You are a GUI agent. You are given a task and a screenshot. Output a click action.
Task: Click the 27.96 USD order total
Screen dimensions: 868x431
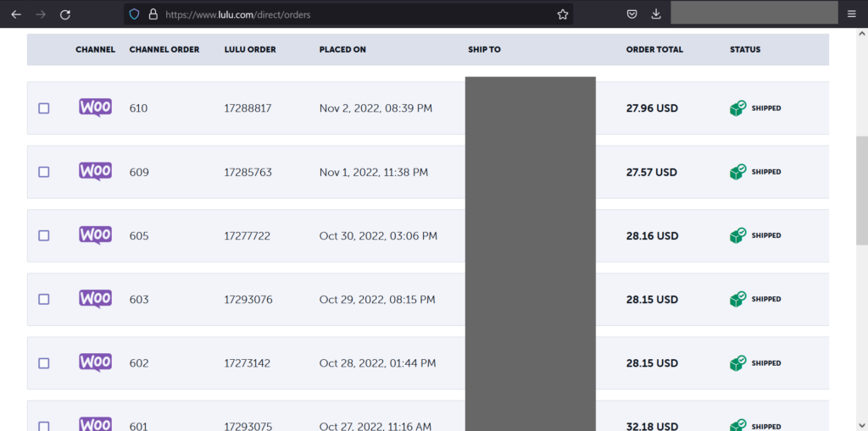tap(652, 108)
